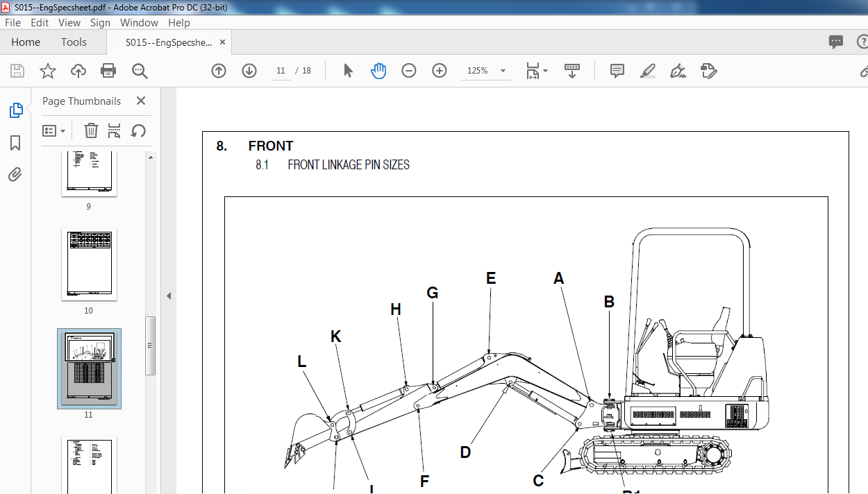Click the label D in the diagram

(465, 452)
